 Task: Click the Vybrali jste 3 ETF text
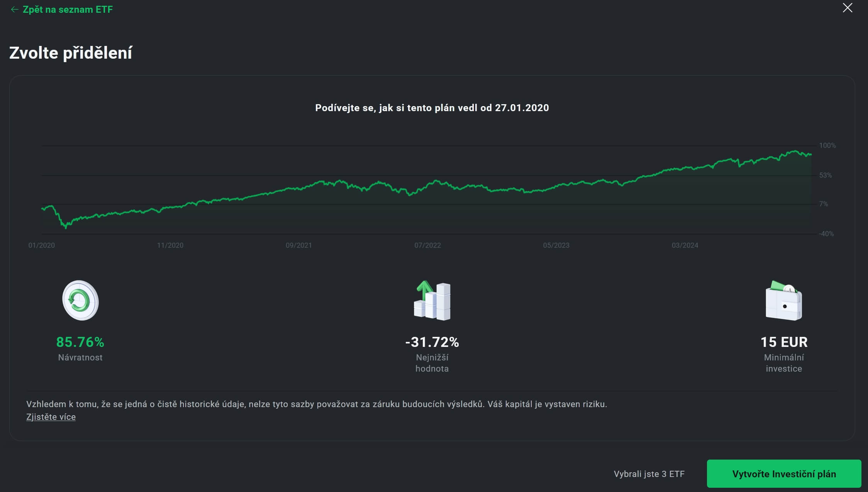point(649,474)
